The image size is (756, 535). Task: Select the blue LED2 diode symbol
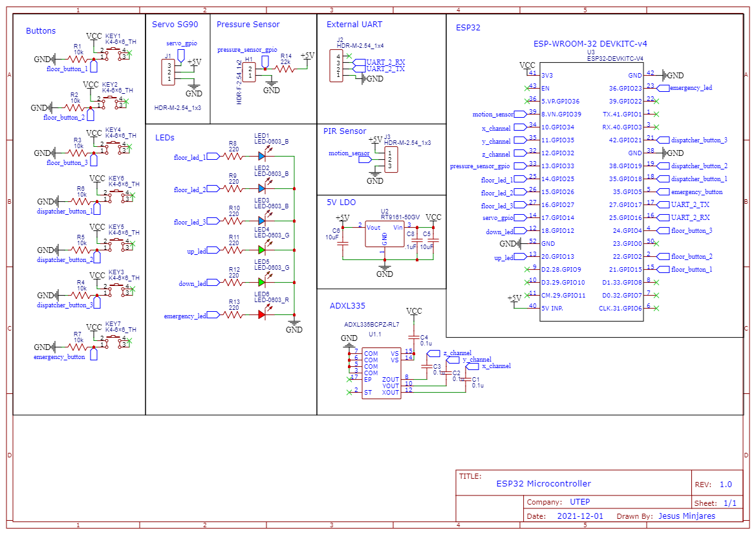262,188
